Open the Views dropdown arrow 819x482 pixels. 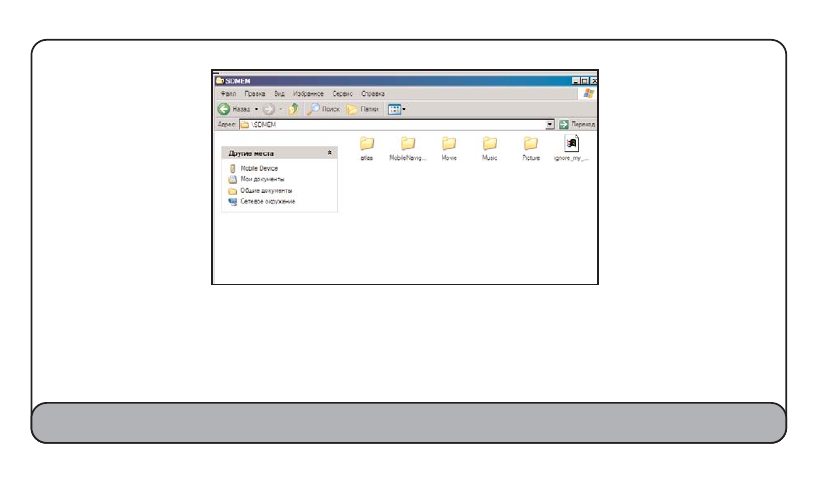pyautogui.click(x=404, y=109)
